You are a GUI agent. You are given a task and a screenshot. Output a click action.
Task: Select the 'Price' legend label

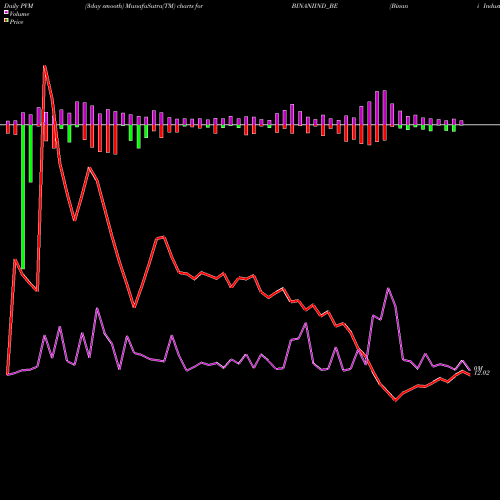click(x=16, y=22)
